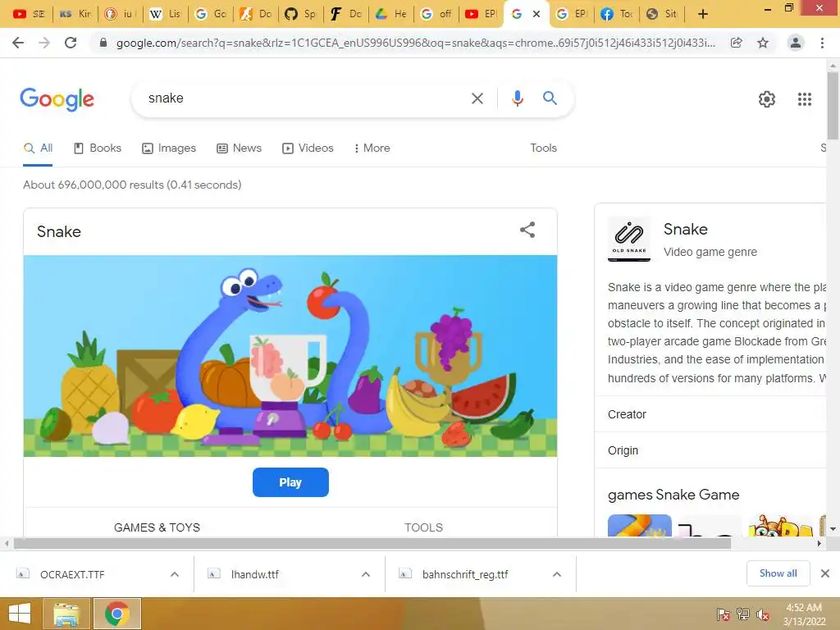Close the active Google snake tab
840x630 pixels.
(x=536, y=14)
